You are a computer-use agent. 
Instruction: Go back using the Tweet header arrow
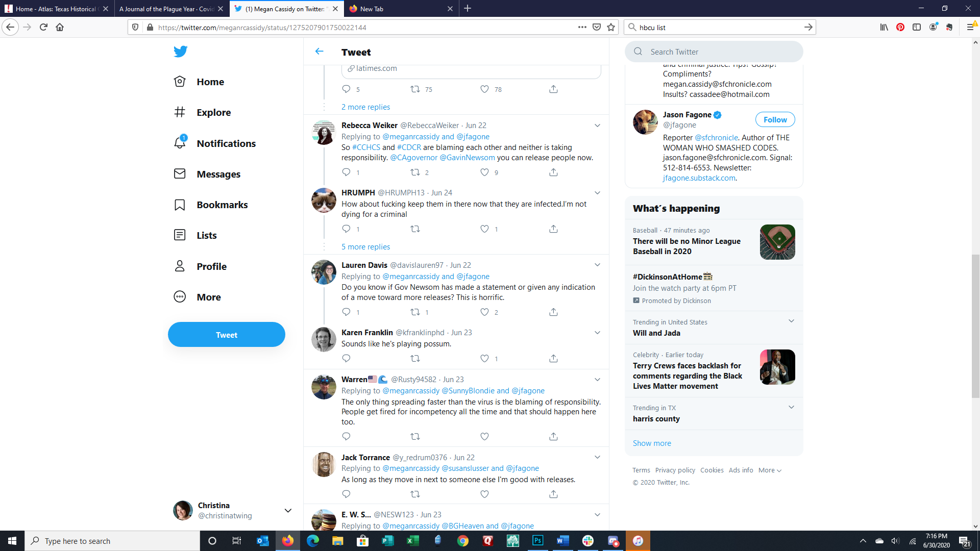[320, 52]
